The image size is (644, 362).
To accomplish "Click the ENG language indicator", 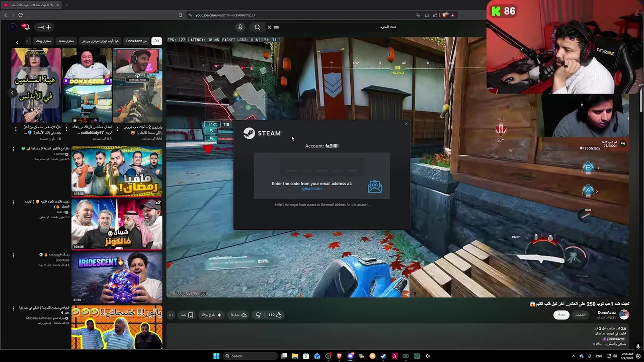I will coord(599,356).
